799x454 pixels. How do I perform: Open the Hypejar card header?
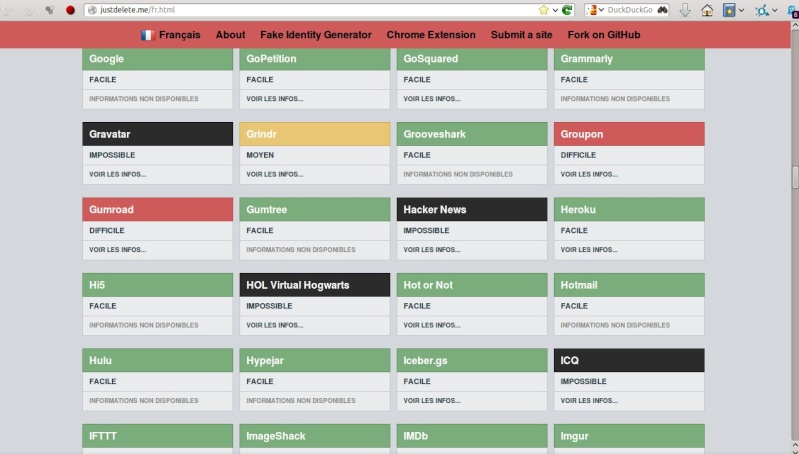314,360
